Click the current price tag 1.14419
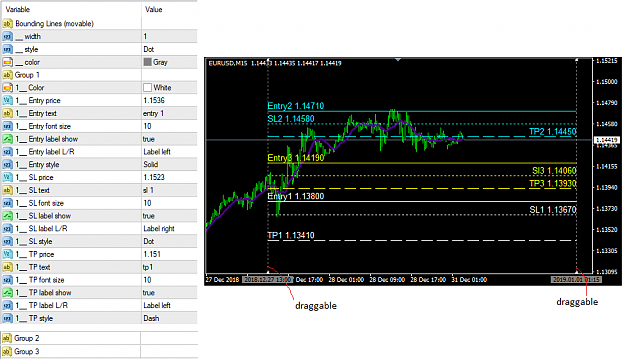625x360 pixels. tap(606, 140)
